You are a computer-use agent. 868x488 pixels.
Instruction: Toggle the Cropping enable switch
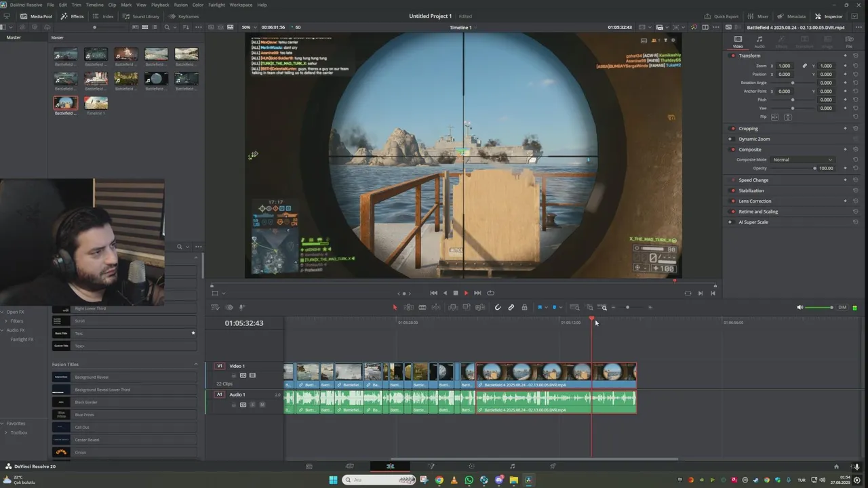point(732,128)
